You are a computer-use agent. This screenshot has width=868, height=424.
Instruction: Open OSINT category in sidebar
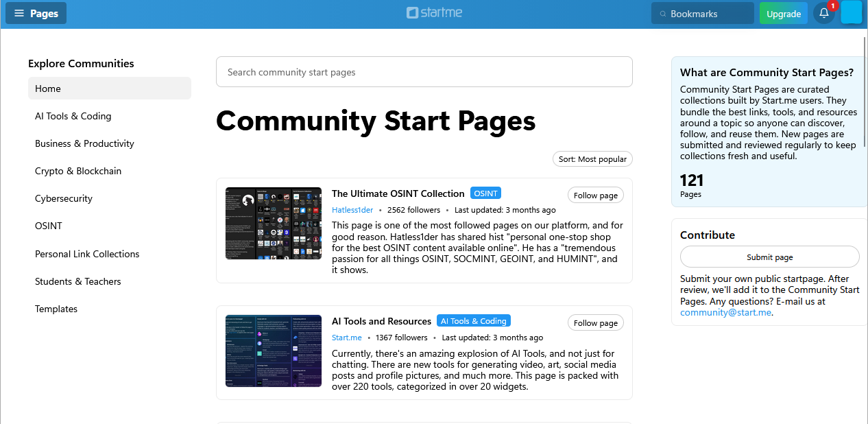coord(49,226)
